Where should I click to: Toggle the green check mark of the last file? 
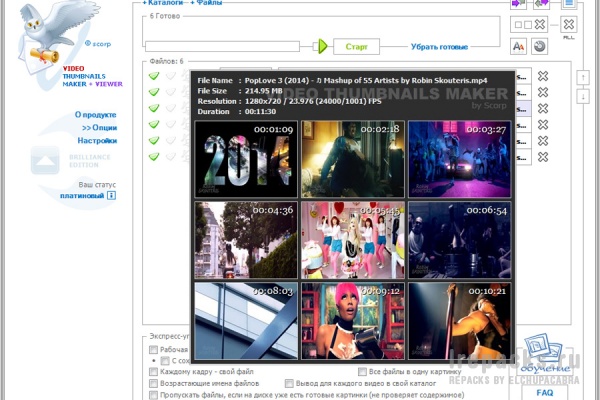click(154, 157)
